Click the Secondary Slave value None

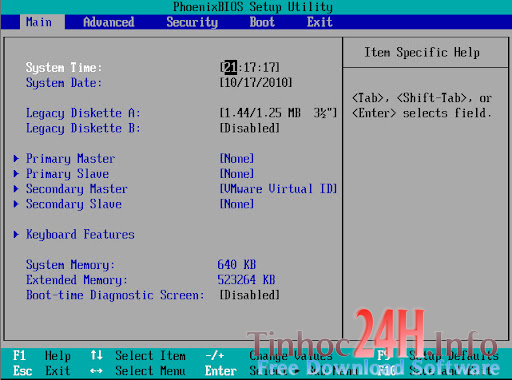pos(237,204)
